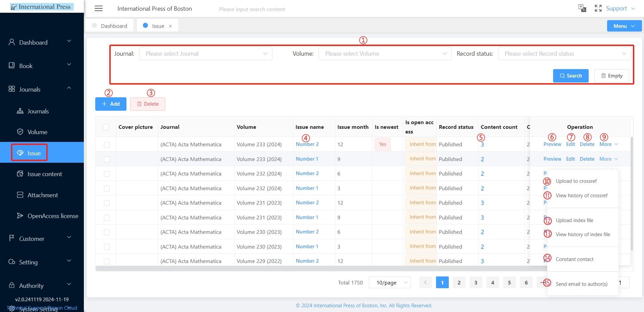Select all rows with header checkbox
The height and width of the screenshot is (312, 644).
tap(106, 127)
